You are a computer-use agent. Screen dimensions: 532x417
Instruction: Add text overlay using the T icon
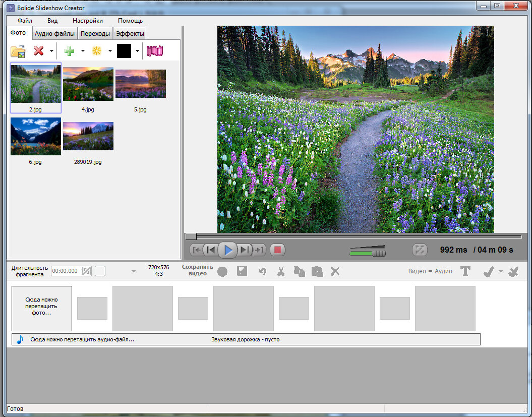click(x=465, y=271)
